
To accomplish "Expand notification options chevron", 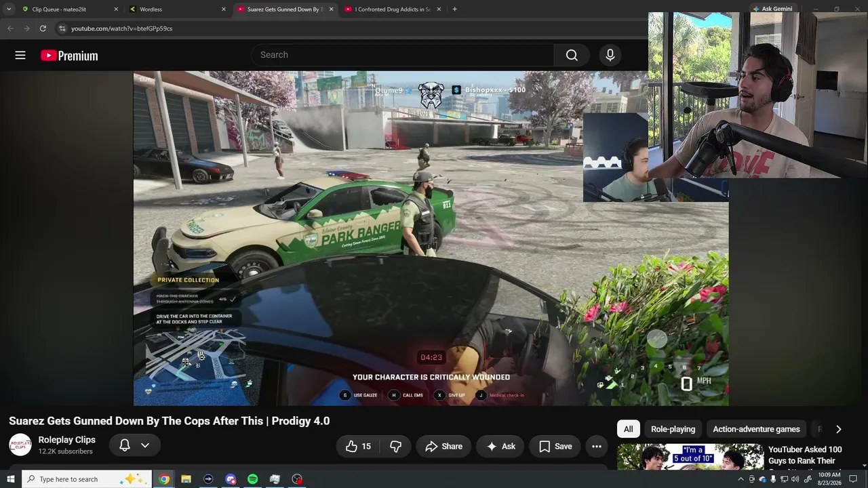I will point(145,445).
